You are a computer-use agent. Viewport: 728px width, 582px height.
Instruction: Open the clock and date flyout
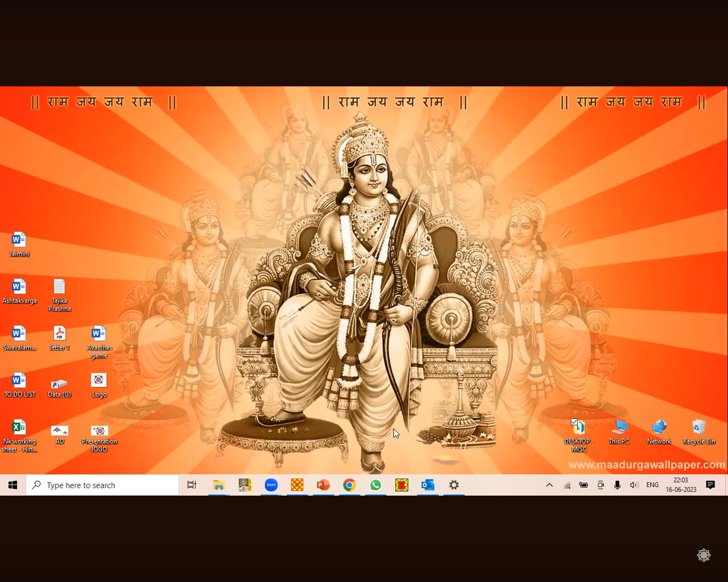681,485
